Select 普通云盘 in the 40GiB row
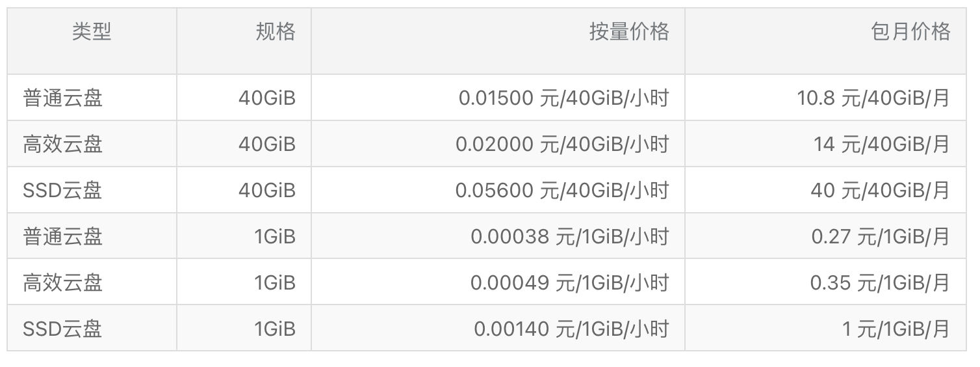Image resolution: width=980 pixels, height=367 pixels. [x=63, y=98]
